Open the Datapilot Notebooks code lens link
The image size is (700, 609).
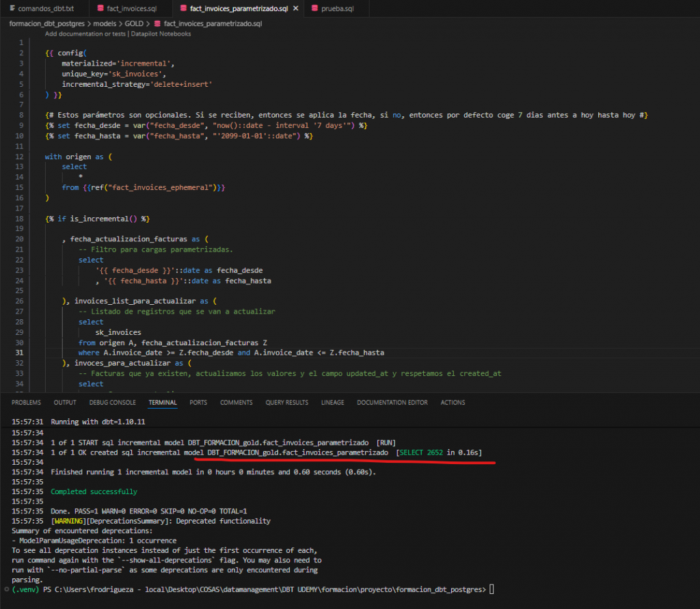pyautogui.click(x=160, y=33)
